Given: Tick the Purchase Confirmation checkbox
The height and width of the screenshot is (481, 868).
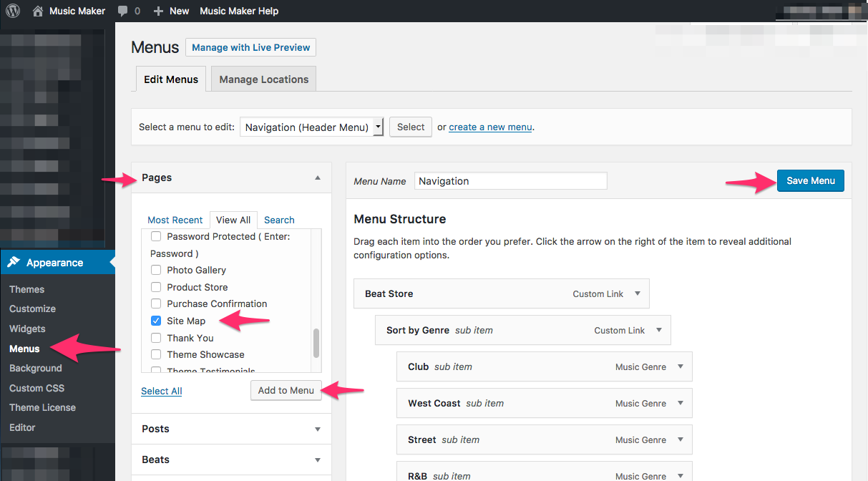Looking at the screenshot, I should pyautogui.click(x=155, y=303).
